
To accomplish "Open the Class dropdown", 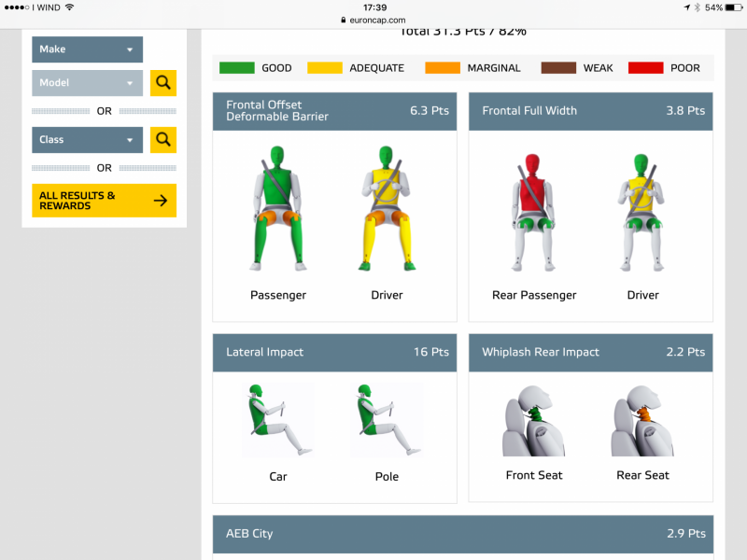I will [x=87, y=140].
